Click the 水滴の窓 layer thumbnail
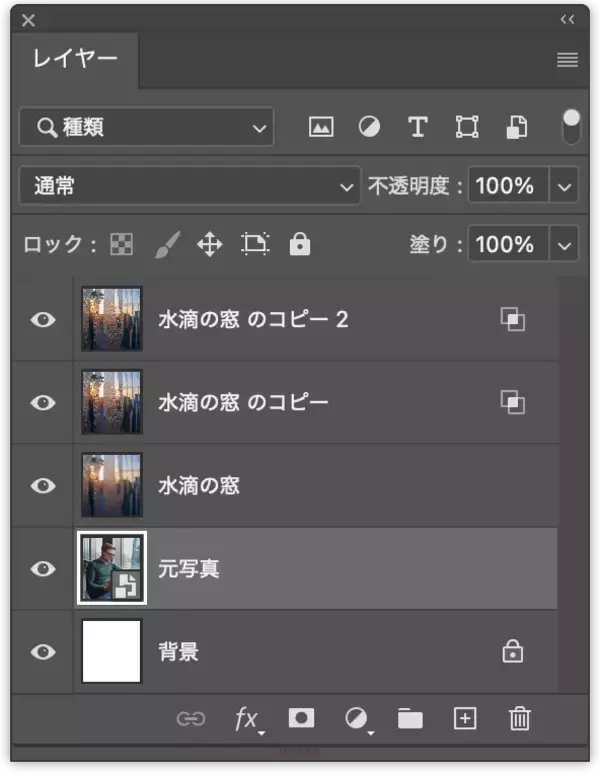 pyautogui.click(x=112, y=485)
